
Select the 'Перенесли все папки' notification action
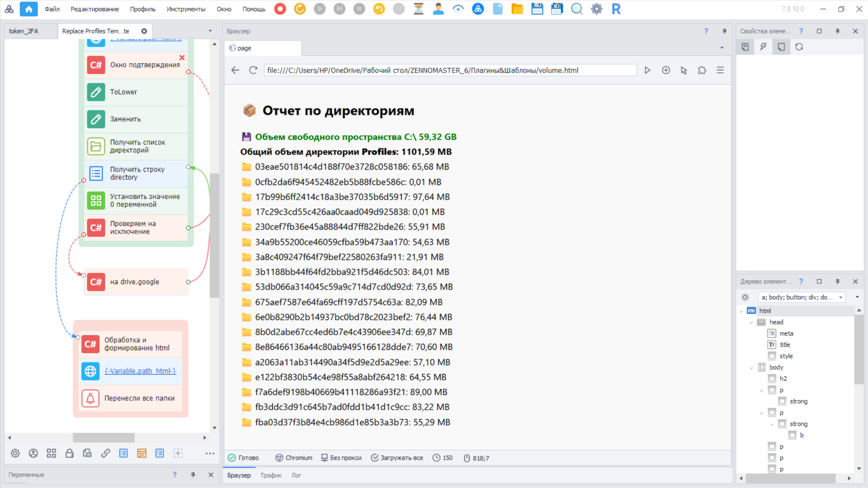(x=130, y=399)
